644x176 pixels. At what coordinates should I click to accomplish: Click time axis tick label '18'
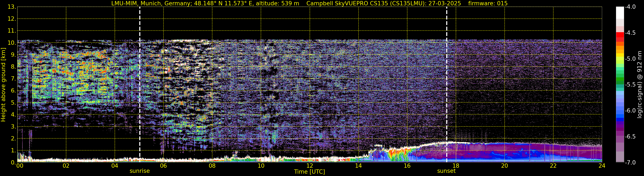point(456,166)
